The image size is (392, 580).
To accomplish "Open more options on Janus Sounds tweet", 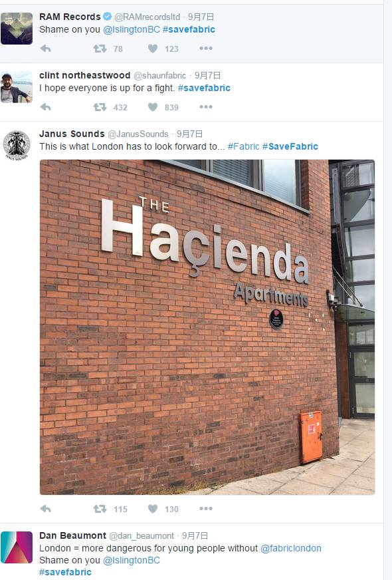I will coord(206,509).
